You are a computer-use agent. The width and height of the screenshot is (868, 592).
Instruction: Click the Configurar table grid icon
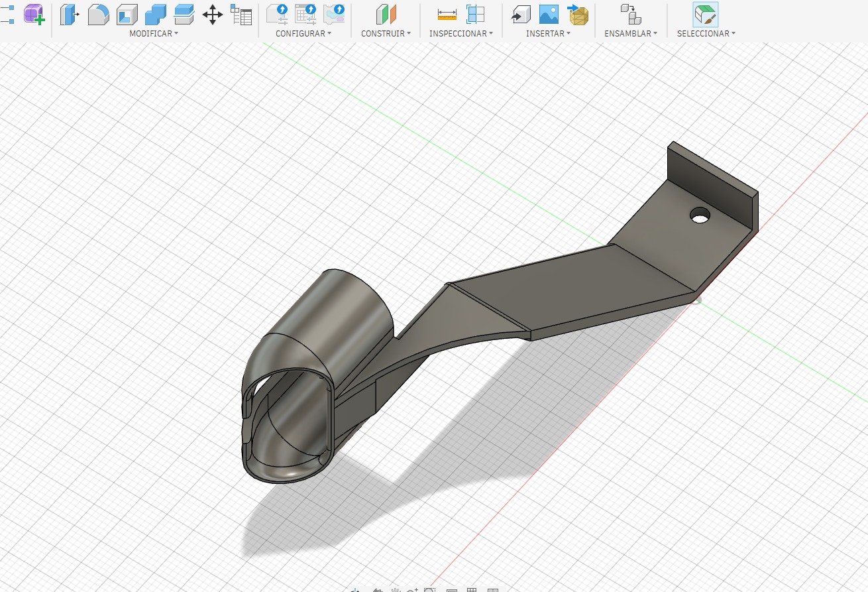point(305,14)
